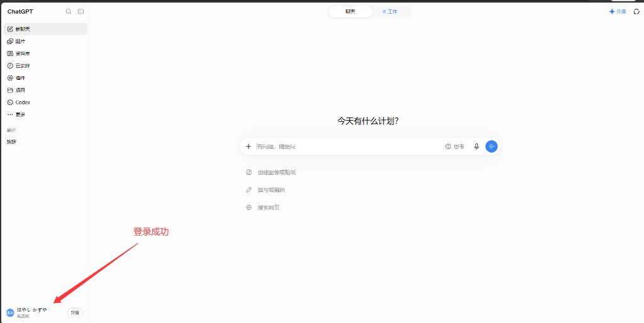
Task: Start a new chat with 新聊天
Action: pos(45,29)
